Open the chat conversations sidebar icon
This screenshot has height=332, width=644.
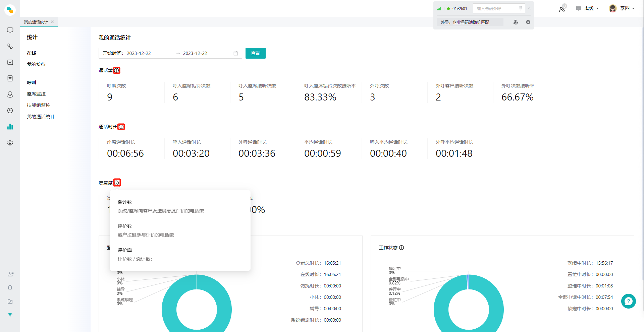(x=10, y=30)
